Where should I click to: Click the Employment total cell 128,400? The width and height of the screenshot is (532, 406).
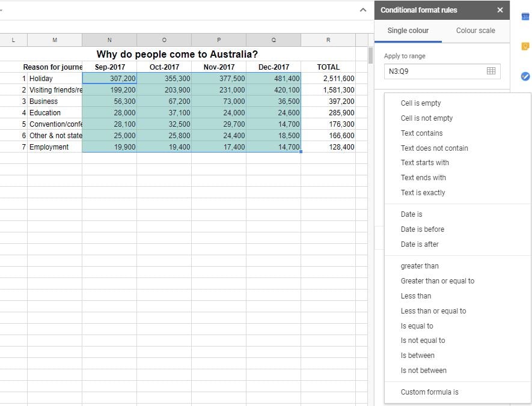328,147
